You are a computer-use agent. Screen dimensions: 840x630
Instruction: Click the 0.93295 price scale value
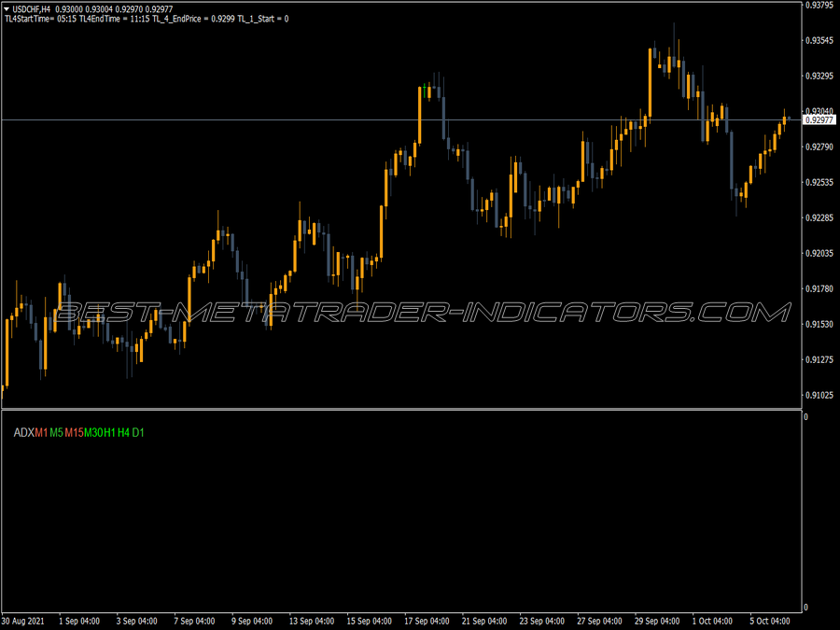click(819, 77)
